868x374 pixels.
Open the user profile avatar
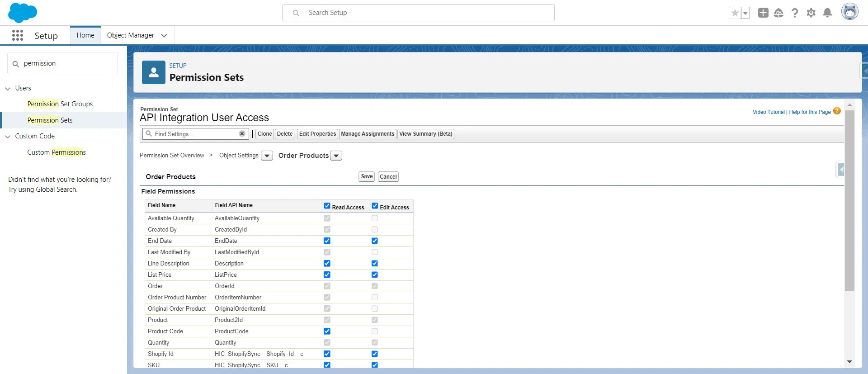[x=849, y=12]
